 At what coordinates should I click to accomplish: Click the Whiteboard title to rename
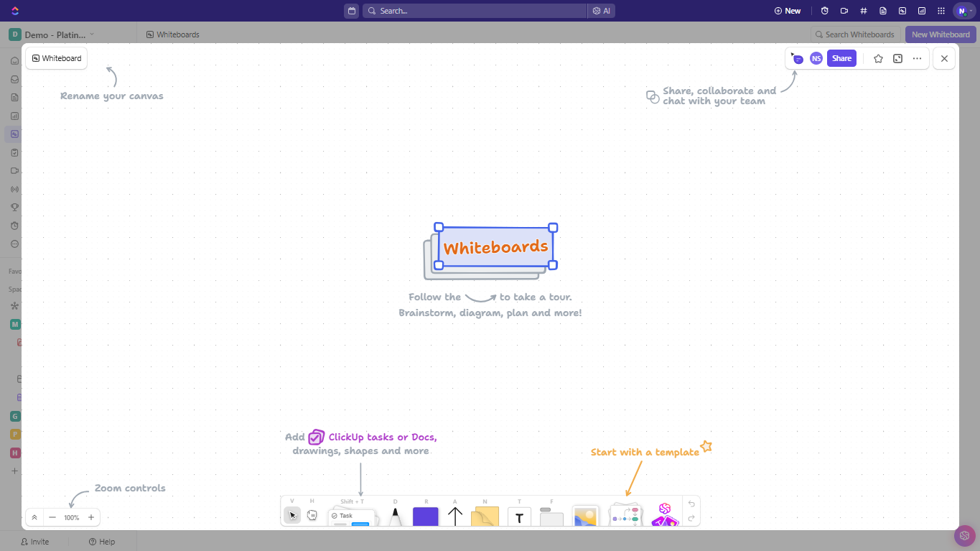57,58
